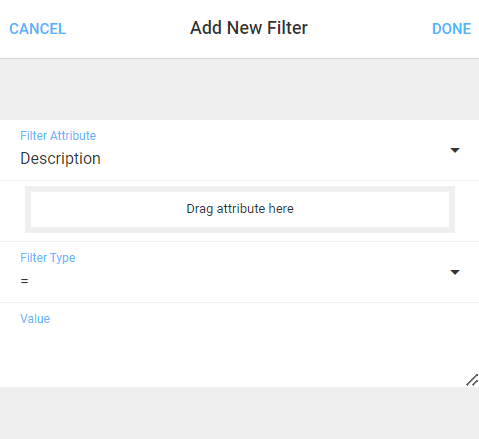The image size is (479, 439).
Task: Confirm the filter with DONE
Action: (451, 29)
